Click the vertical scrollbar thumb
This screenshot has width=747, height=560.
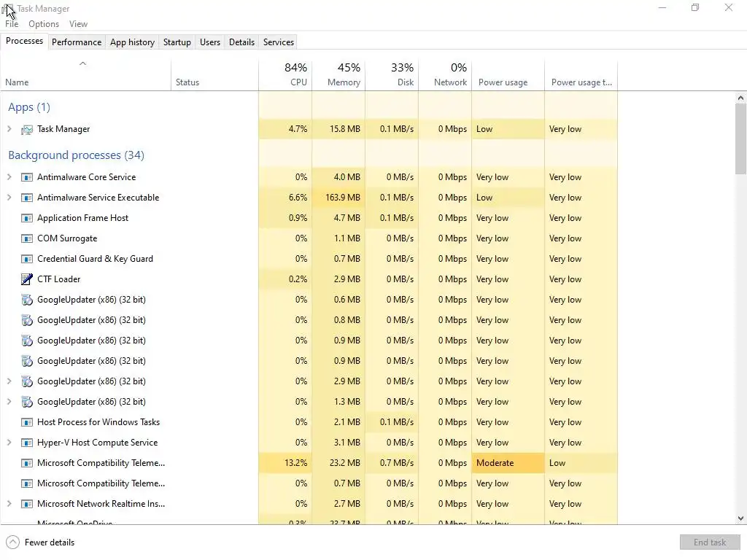740,139
